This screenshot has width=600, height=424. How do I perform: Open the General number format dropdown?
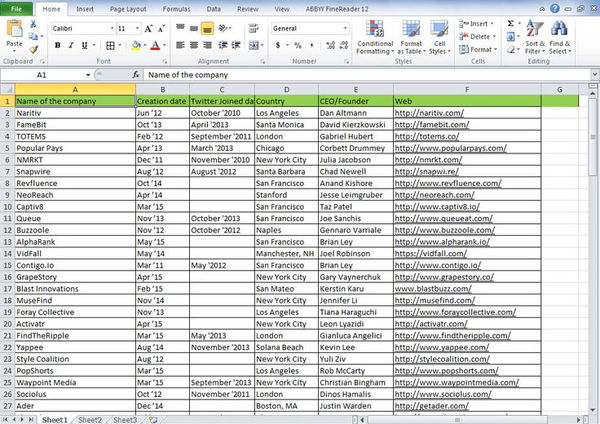(x=345, y=28)
